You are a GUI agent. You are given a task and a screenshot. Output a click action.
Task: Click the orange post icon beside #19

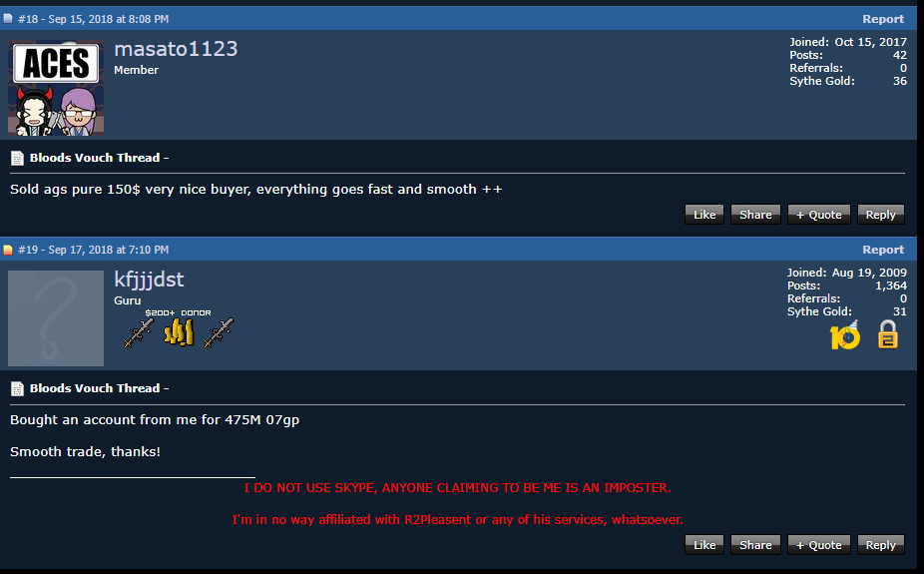tap(8, 250)
